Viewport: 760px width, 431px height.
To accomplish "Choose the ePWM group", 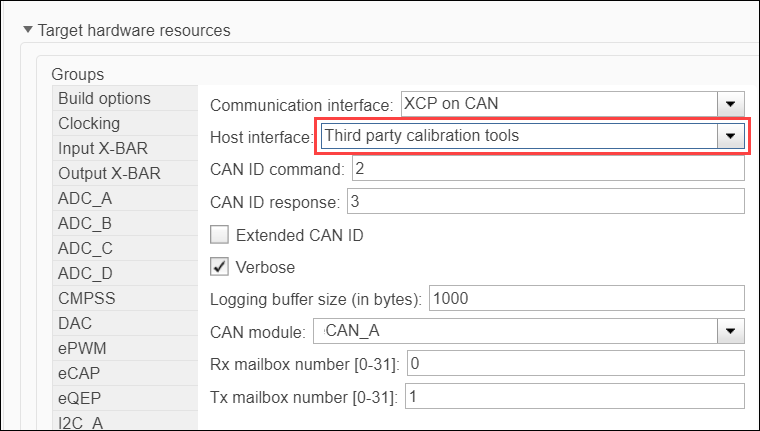I will click(82, 349).
